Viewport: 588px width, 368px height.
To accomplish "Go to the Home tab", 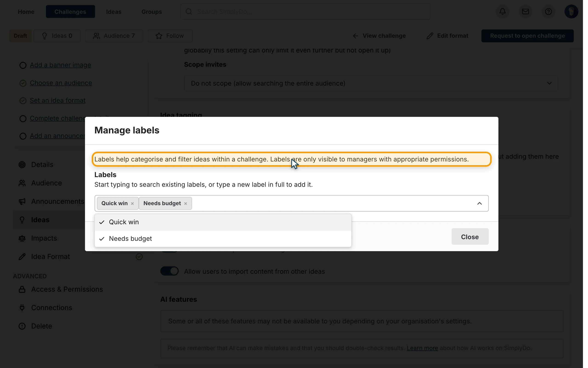I will point(26,12).
